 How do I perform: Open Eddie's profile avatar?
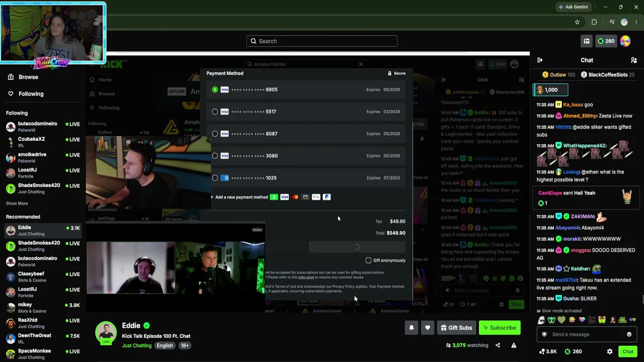(106, 333)
